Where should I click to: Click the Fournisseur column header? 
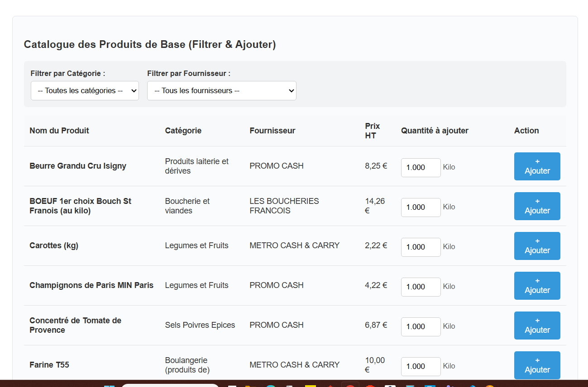click(272, 131)
